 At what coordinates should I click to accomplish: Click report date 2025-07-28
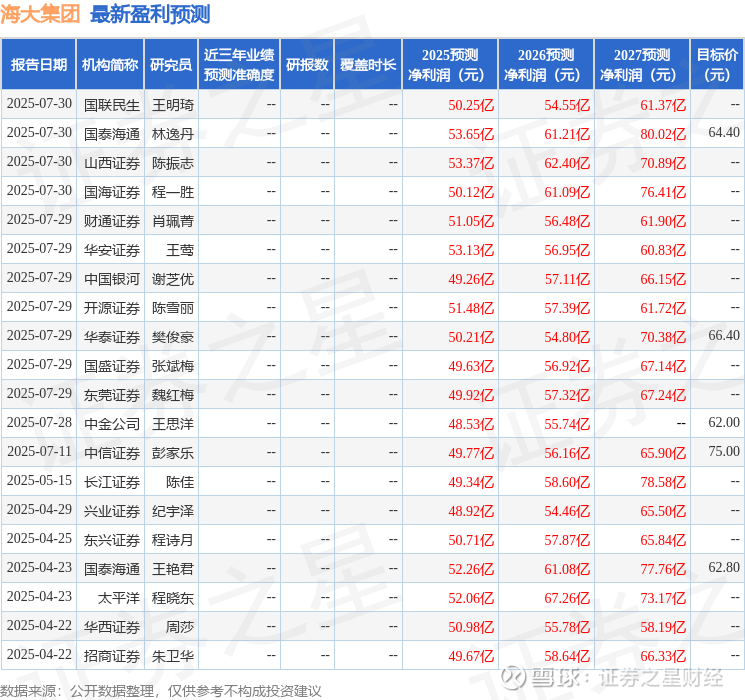(39, 422)
